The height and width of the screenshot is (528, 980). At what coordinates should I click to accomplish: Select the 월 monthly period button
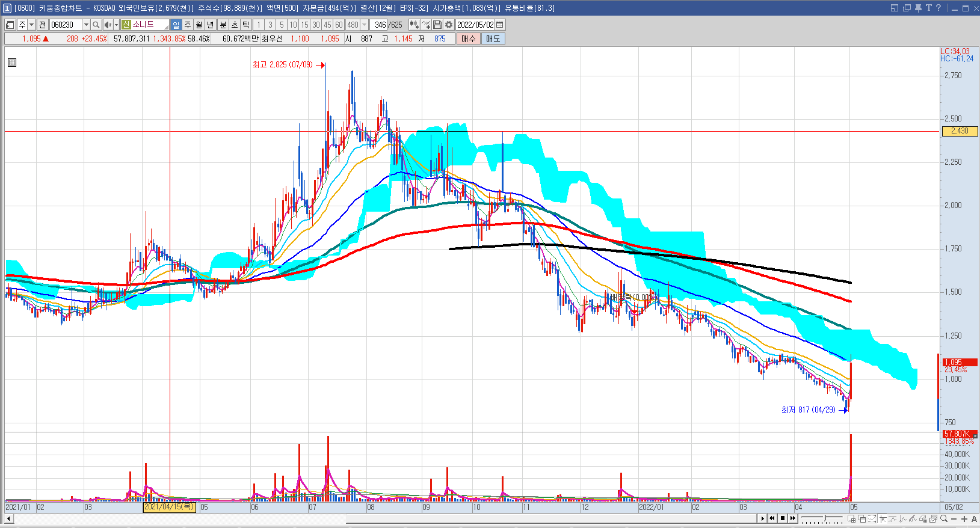point(199,25)
